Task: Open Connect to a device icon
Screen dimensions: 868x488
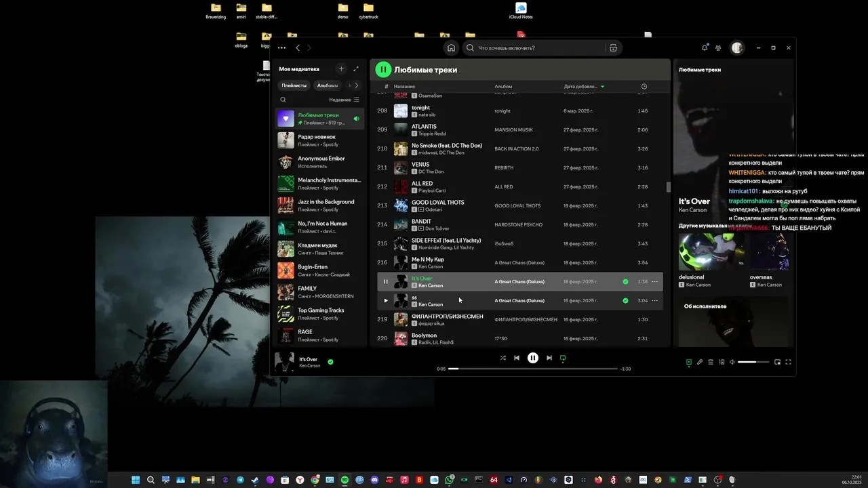Action: pos(722,362)
